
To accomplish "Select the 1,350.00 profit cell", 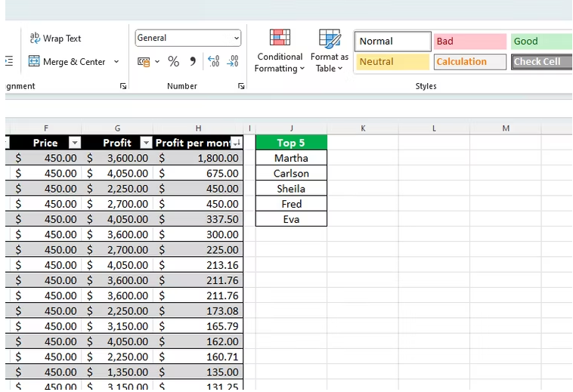I will [x=117, y=372].
